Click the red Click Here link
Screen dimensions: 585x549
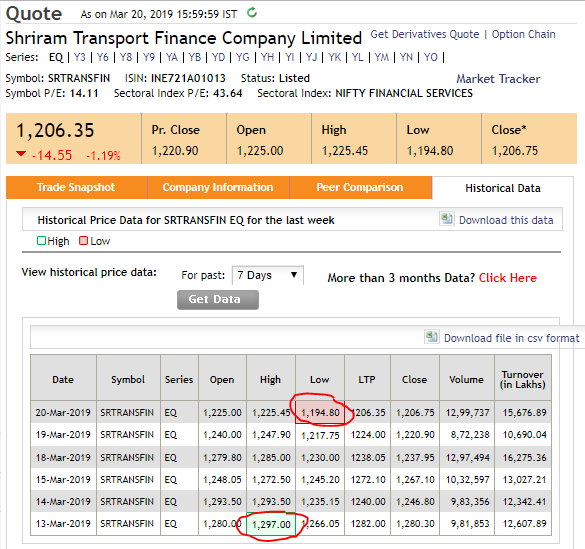(507, 278)
